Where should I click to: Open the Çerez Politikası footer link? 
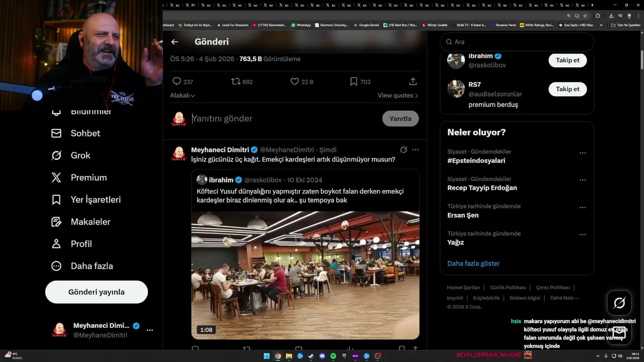[x=553, y=288]
